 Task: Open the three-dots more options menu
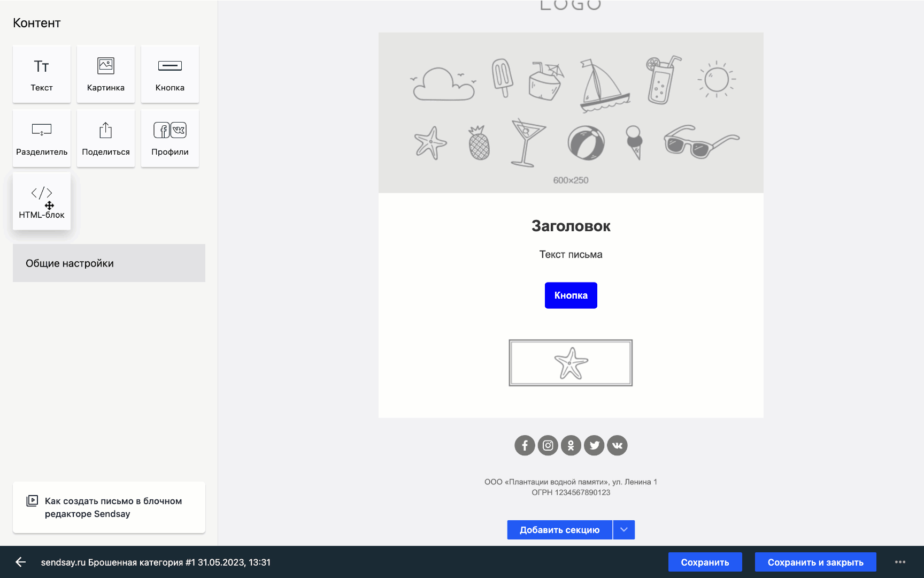(900, 562)
